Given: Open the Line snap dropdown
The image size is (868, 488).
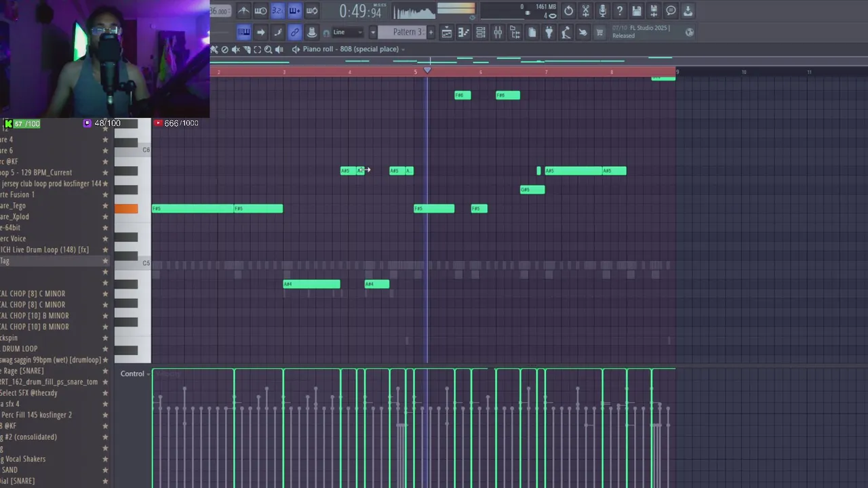Looking at the screenshot, I should click(x=348, y=32).
